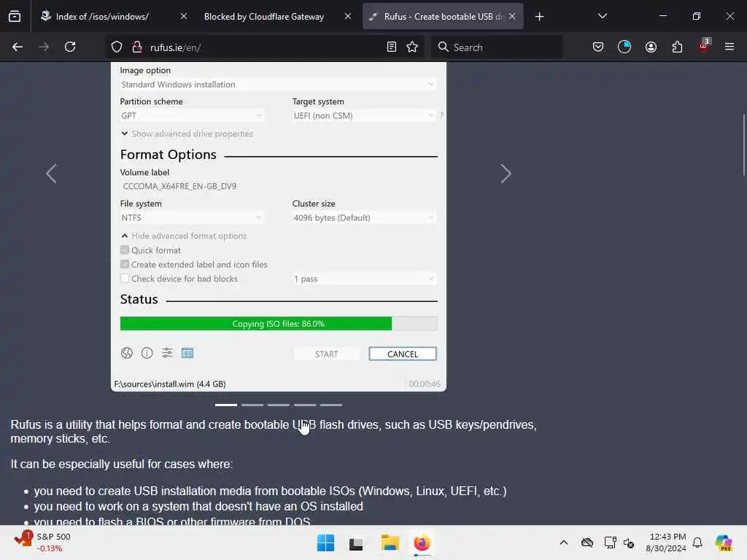The height and width of the screenshot is (560, 747).
Task: Click the blue circular toolbar extension icon
Action: tap(624, 47)
